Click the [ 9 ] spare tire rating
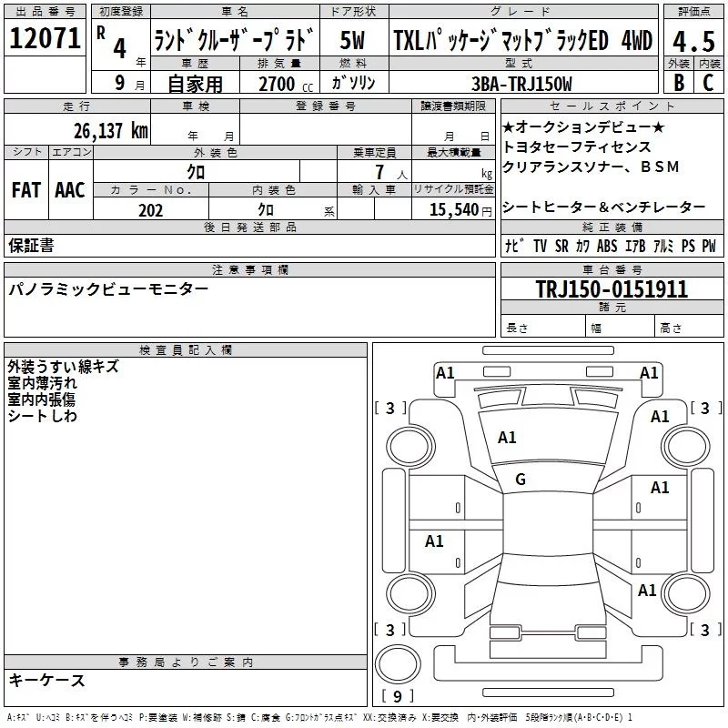This screenshot has height=728, width=728. click(398, 696)
